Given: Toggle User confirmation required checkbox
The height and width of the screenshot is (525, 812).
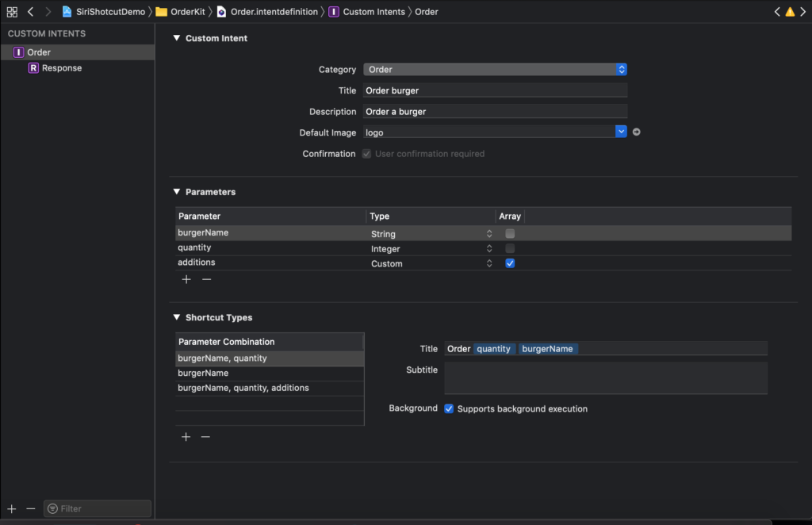Looking at the screenshot, I should [366, 154].
